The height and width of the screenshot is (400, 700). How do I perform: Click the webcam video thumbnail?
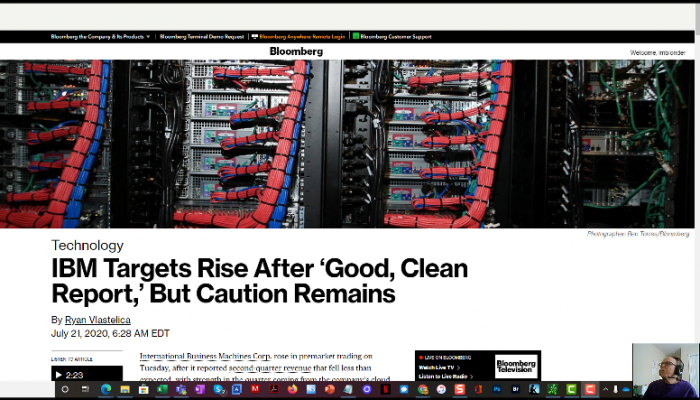pos(665,370)
